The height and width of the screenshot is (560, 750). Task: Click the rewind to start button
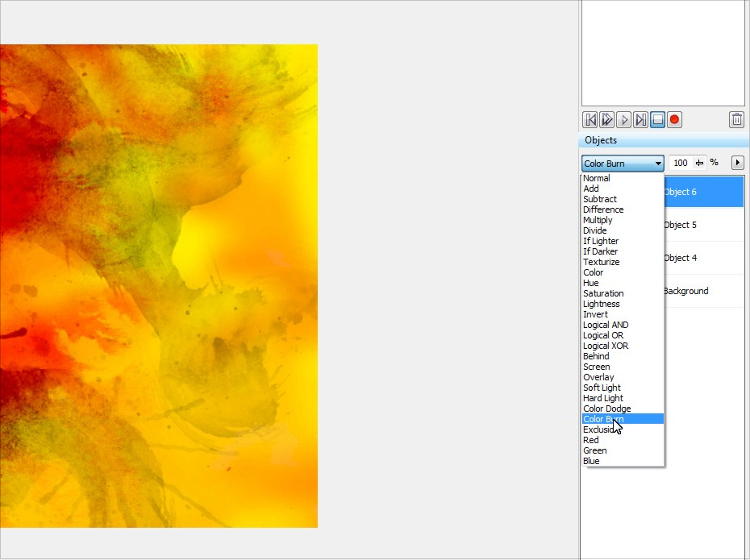[x=590, y=120]
